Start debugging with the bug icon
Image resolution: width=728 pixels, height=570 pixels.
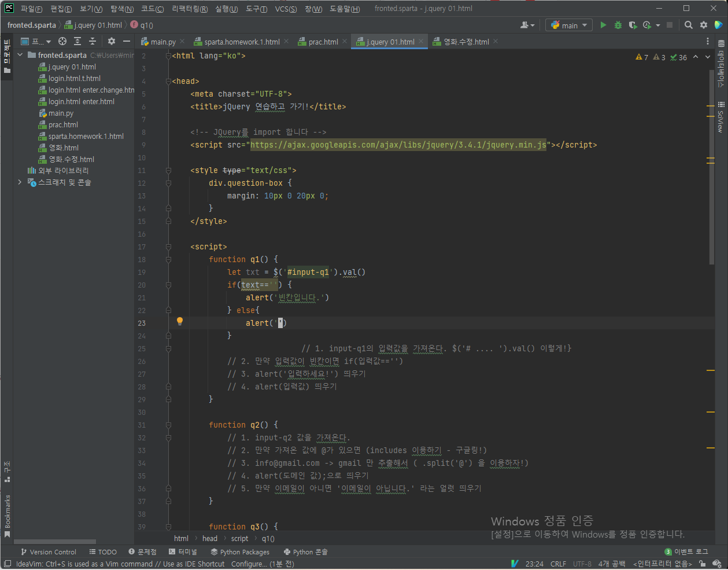618,25
